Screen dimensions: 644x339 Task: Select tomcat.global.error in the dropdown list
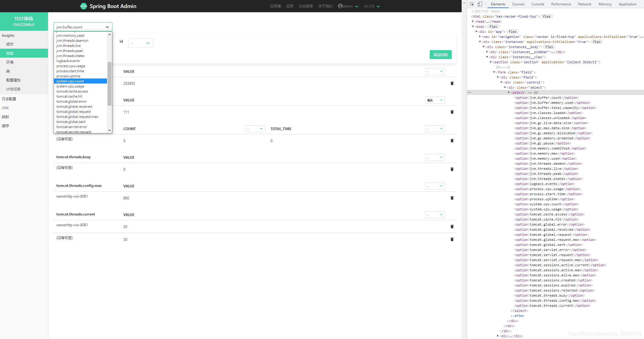(x=80, y=101)
